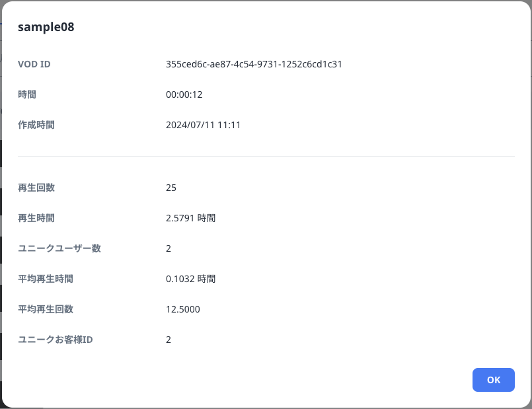Click the play count value 25
This screenshot has height=409, width=532.
(171, 188)
